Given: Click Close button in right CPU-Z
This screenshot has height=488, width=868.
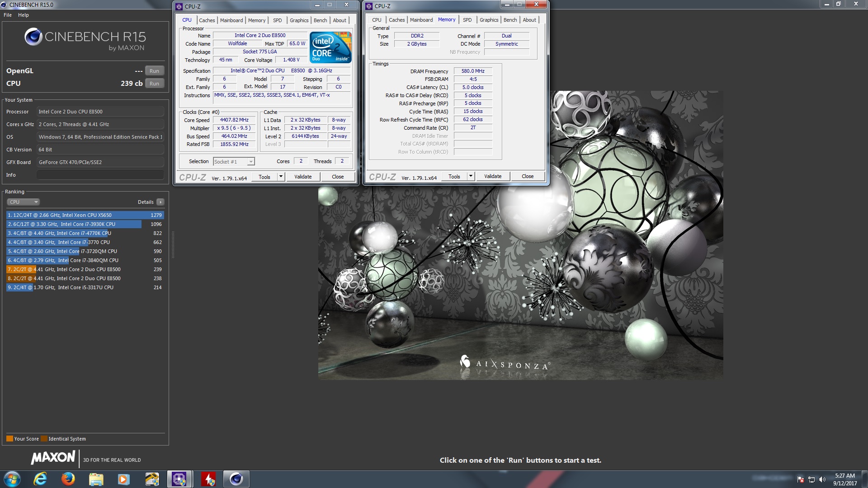Looking at the screenshot, I should coord(528,176).
